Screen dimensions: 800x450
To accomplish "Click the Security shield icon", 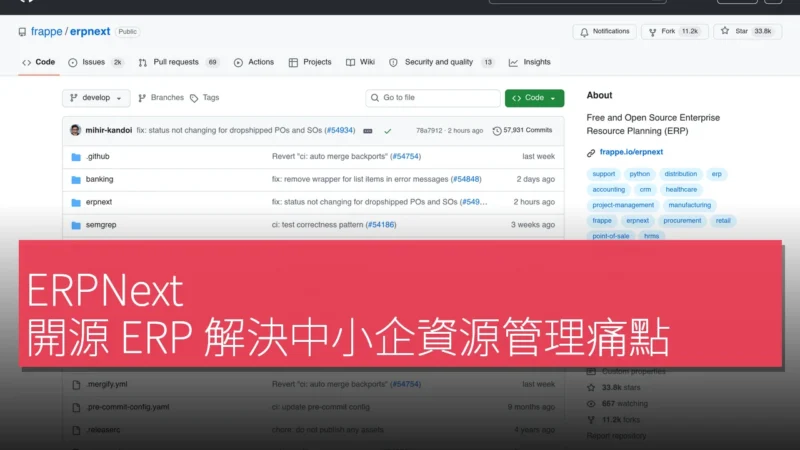I will point(393,63).
